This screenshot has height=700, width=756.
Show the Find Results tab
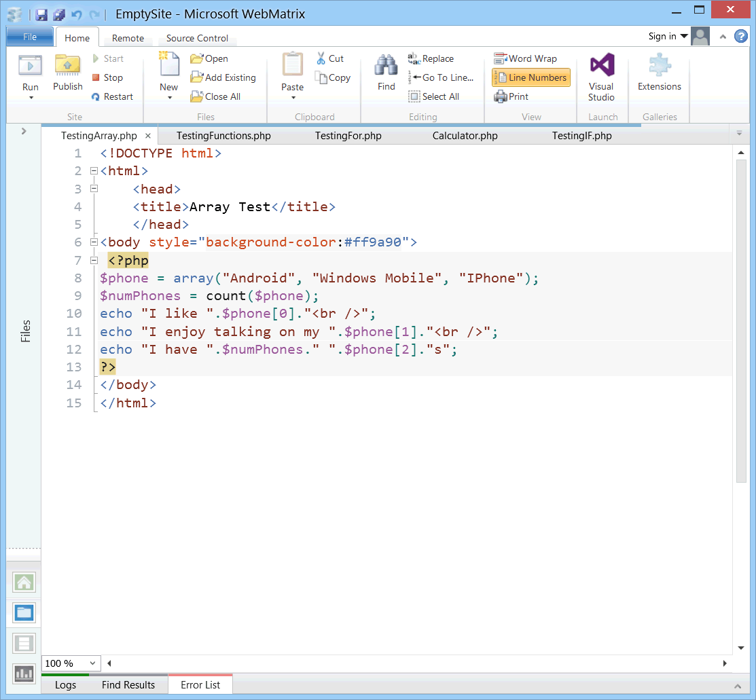[128, 684]
